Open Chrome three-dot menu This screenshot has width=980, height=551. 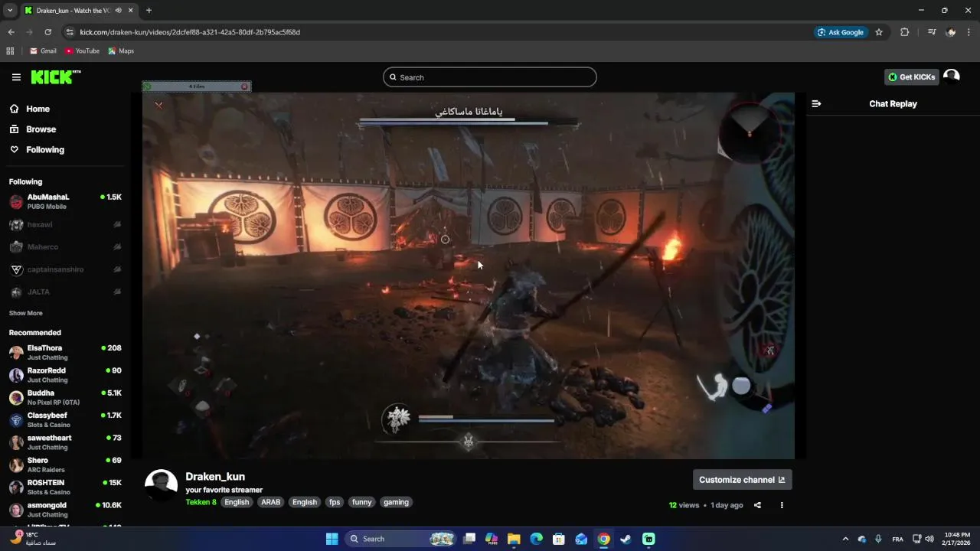click(969, 32)
